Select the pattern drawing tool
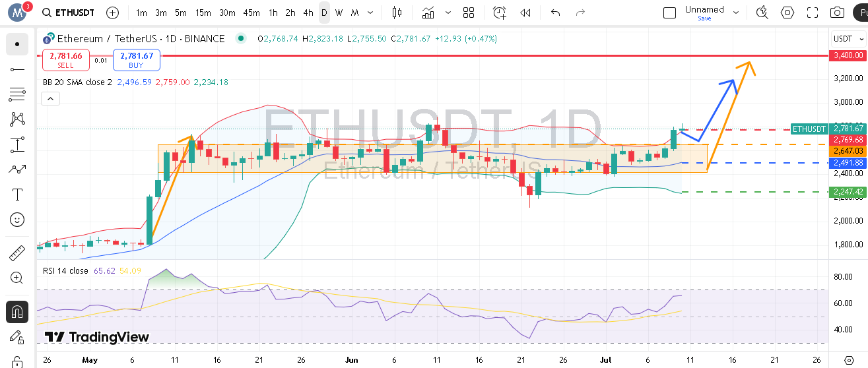The height and width of the screenshot is (368, 868). [17, 119]
